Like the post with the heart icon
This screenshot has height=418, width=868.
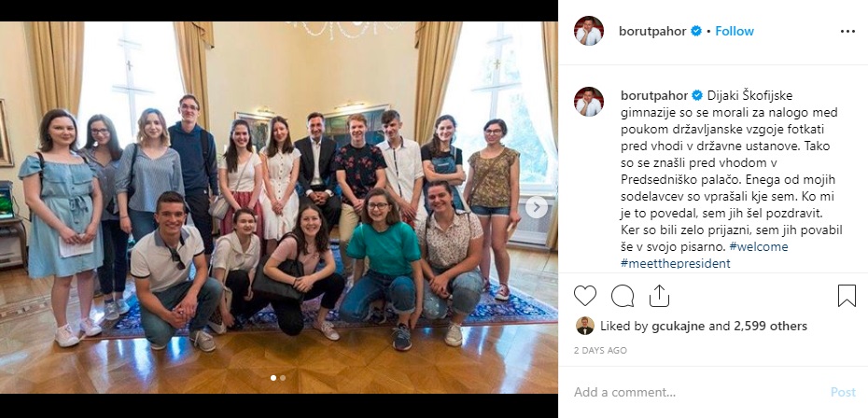pyautogui.click(x=584, y=296)
